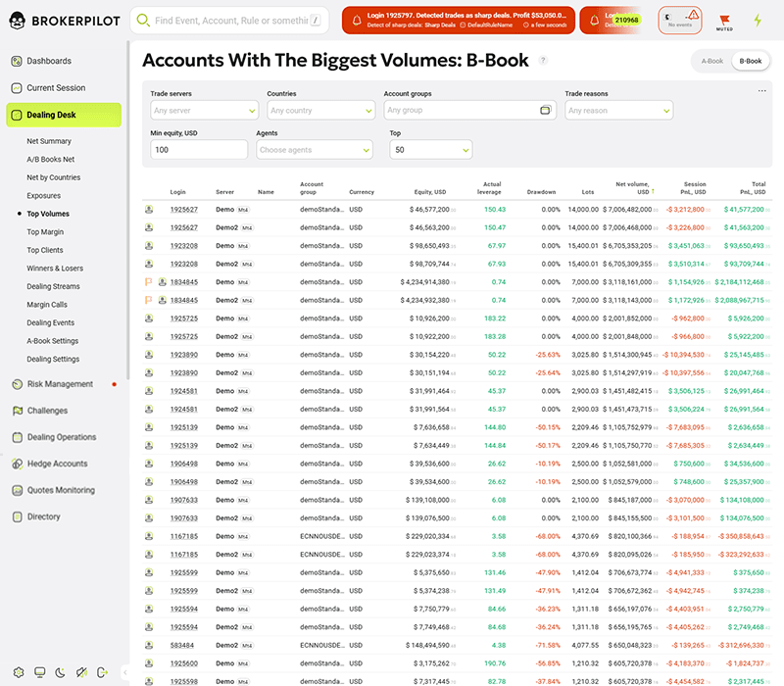
Task: Click the lightning bolt icon top right
Action: [x=758, y=18]
